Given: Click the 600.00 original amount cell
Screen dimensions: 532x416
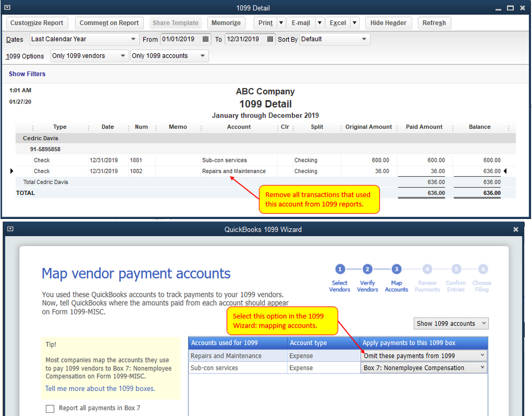Looking at the screenshot, I should [x=380, y=160].
